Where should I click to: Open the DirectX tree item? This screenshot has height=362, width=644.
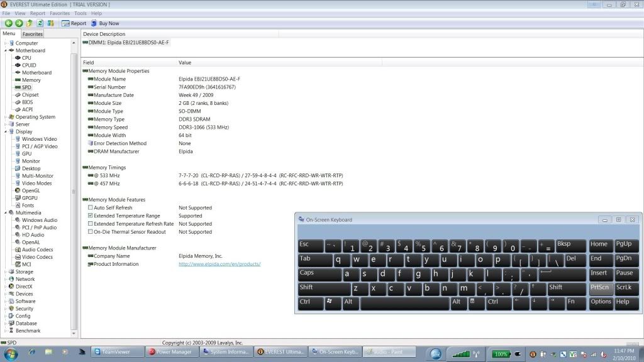coord(24,287)
